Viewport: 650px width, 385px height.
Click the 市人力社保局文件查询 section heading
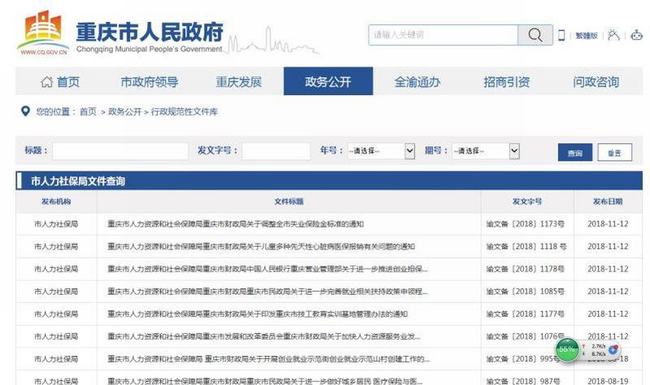tap(78, 181)
